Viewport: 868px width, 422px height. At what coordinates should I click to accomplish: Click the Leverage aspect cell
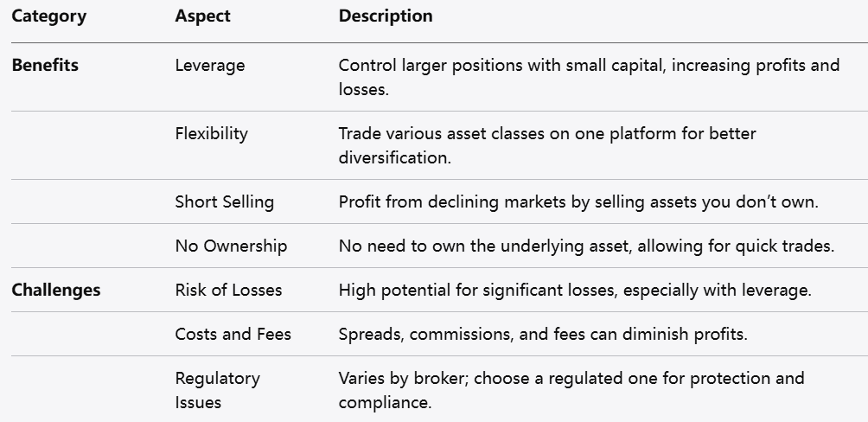click(210, 65)
